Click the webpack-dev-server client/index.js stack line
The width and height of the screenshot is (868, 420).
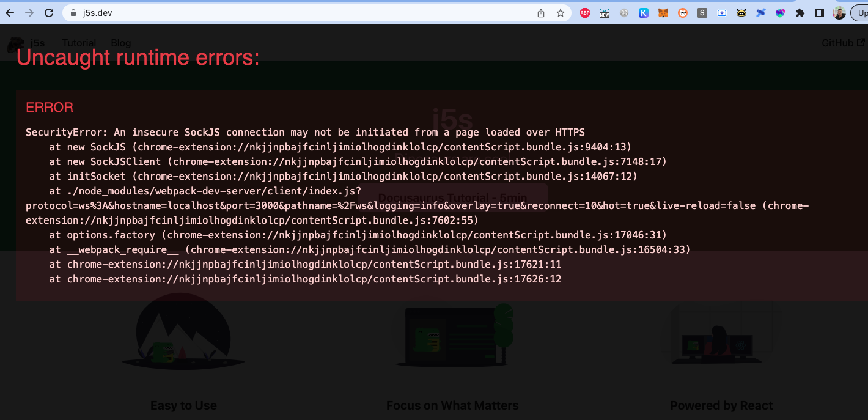point(417,205)
